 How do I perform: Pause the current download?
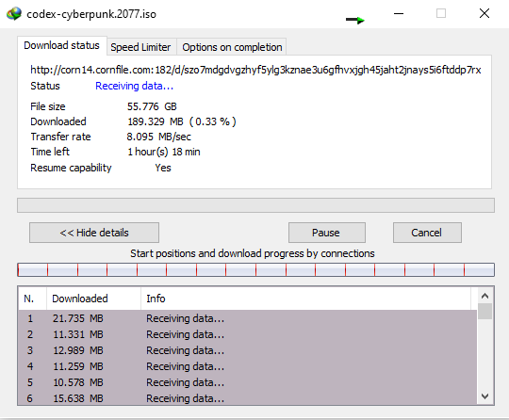(x=327, y=233)
